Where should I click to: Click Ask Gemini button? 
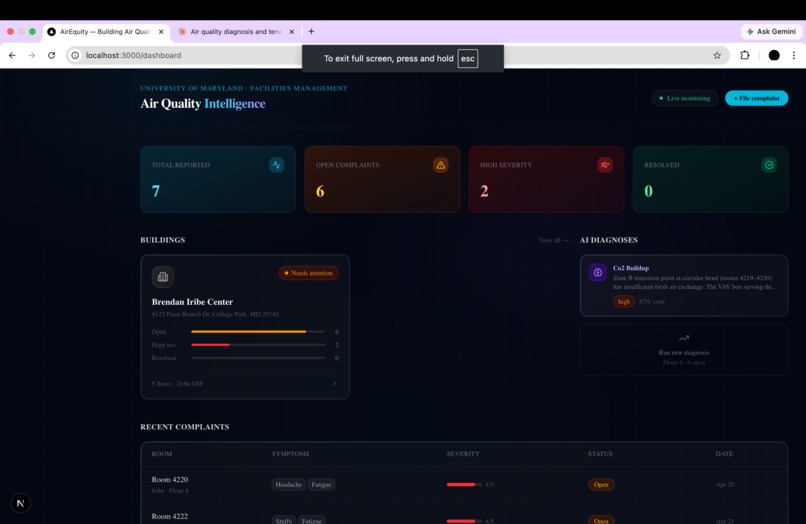point(771,31)
